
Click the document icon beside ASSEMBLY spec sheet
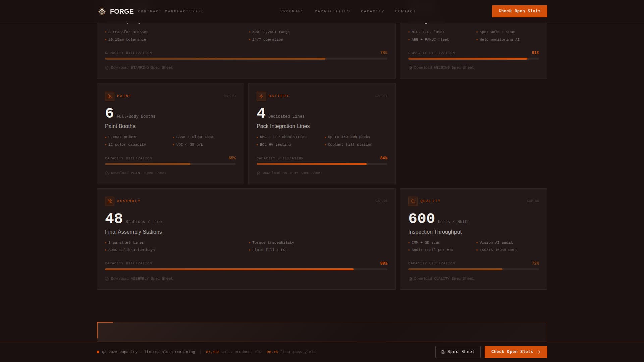coord(107,278)
